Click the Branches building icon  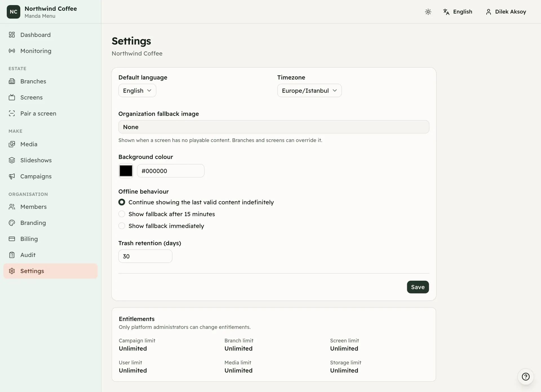pos(12,81)
